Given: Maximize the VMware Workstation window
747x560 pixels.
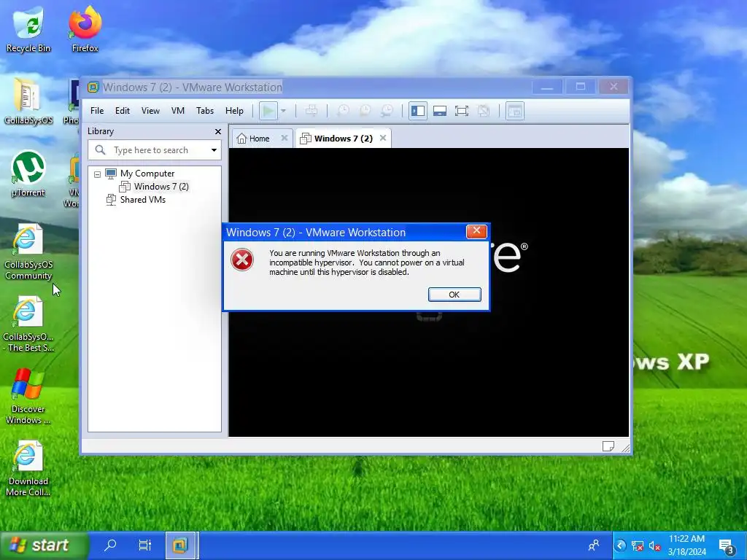Looking at the screenshot, I should click(x=580, y=87).
